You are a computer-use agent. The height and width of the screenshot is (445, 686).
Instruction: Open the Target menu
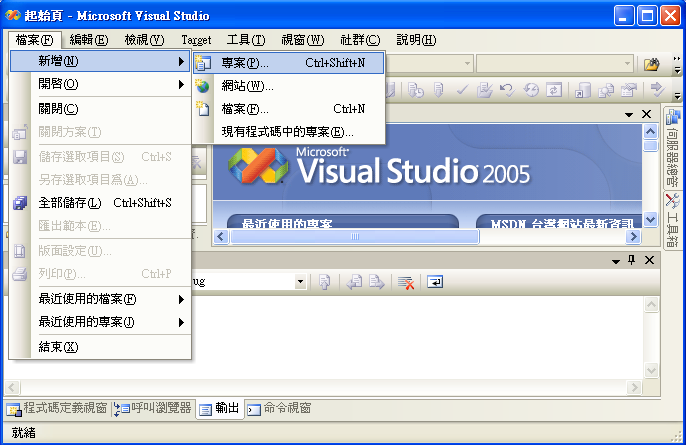tap(196, 40)
